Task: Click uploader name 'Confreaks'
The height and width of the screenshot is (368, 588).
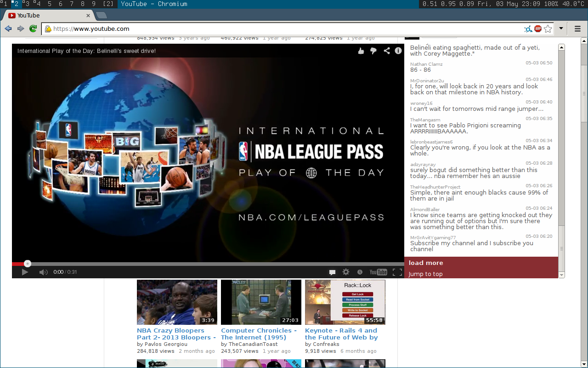Action: click(x=326, y=344)
